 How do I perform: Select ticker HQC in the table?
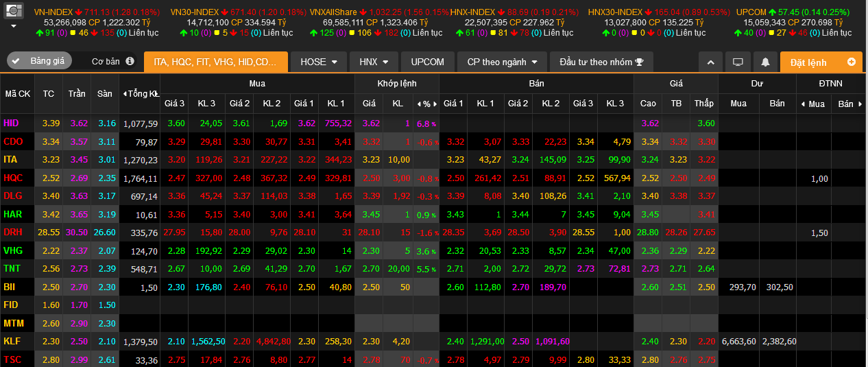click(13, 178)
